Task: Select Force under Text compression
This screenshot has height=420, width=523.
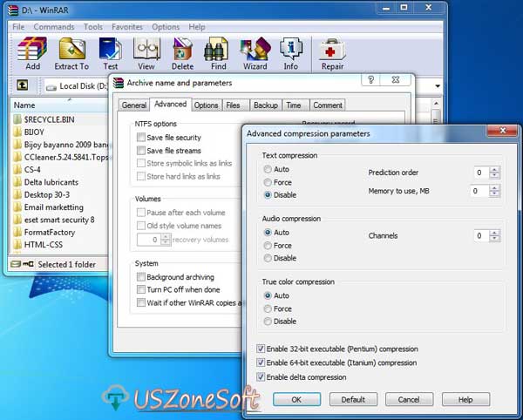Action: (x=268, y=182)
